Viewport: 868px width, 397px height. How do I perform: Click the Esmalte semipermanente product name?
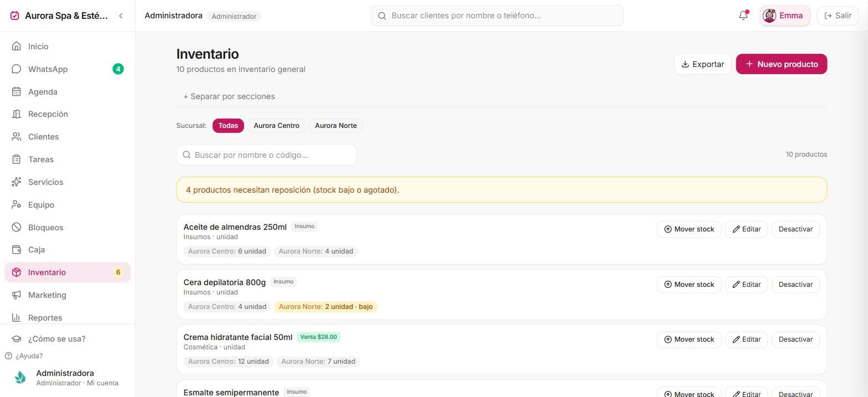point(231,392)
